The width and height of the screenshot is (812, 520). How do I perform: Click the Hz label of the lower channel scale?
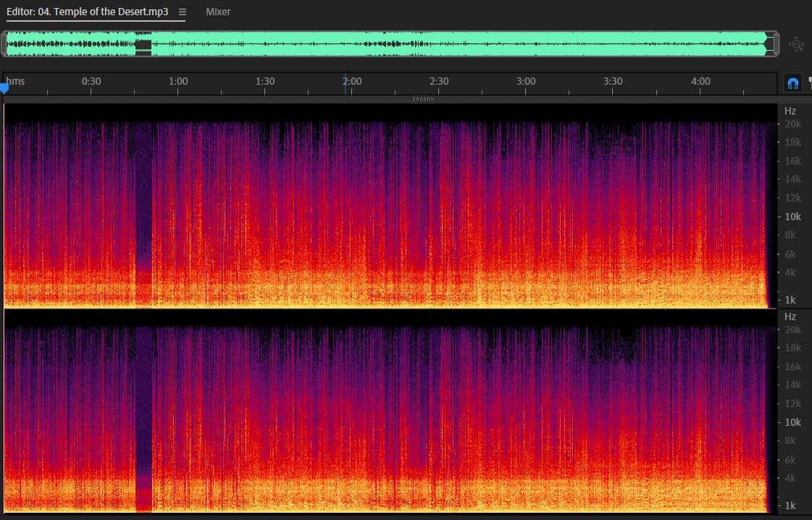790,316
